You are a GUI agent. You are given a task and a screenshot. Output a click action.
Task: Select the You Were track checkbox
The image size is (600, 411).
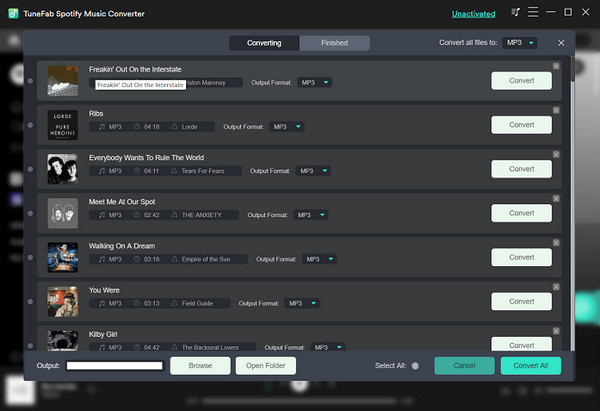pyautogui.click(x=30, y=302)
